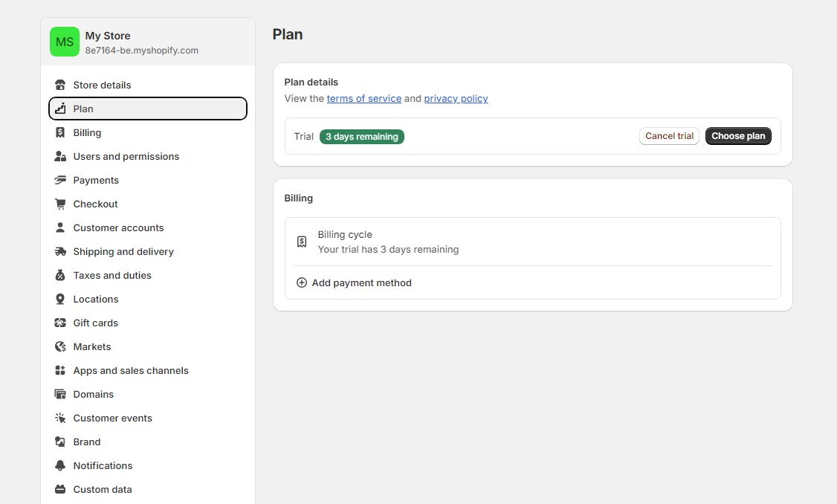Screen dimensions: 837x504
Task: Open Store details settings
Action: [148, 85]
